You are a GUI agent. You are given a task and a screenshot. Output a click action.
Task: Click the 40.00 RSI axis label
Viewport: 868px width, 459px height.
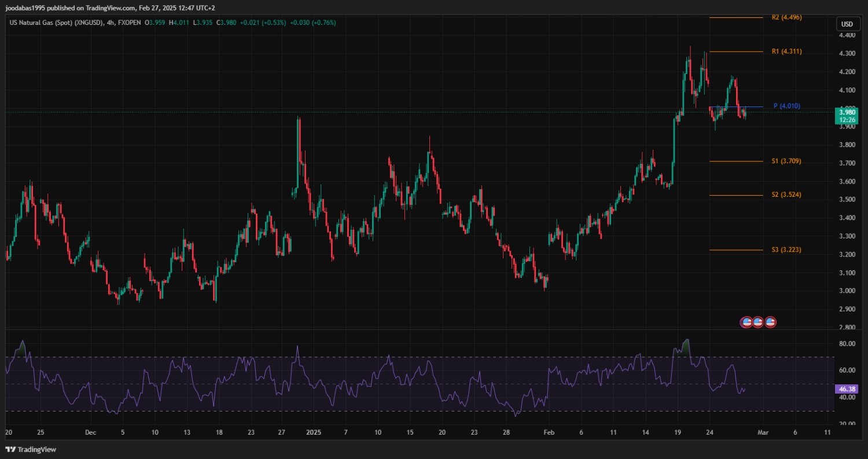click(x=847, y=398)
